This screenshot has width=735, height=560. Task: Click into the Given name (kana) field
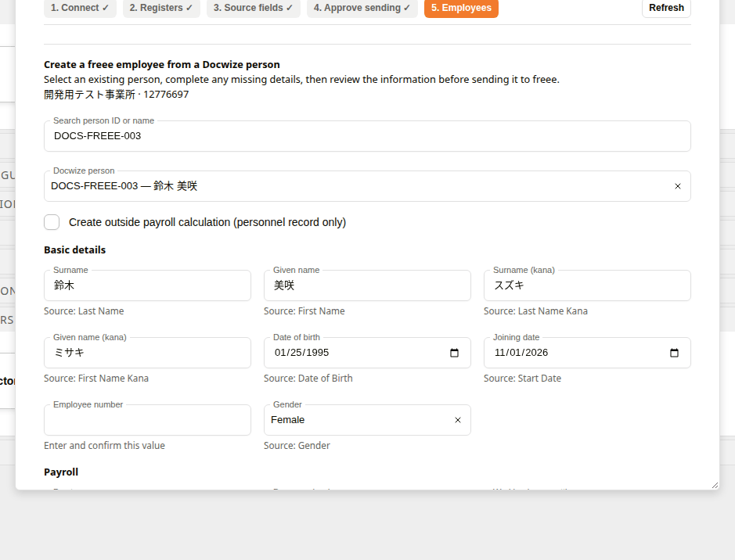tap(147, 353)
